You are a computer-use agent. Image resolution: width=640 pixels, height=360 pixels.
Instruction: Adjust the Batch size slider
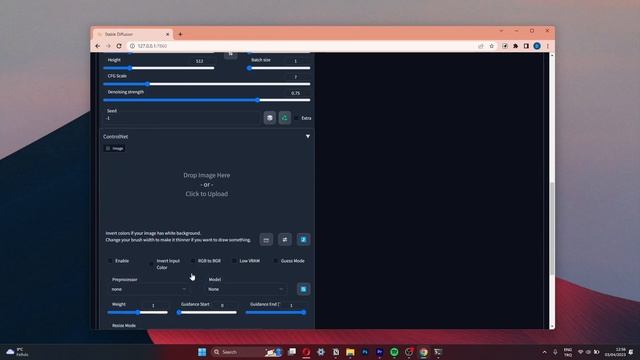[279, 68]
